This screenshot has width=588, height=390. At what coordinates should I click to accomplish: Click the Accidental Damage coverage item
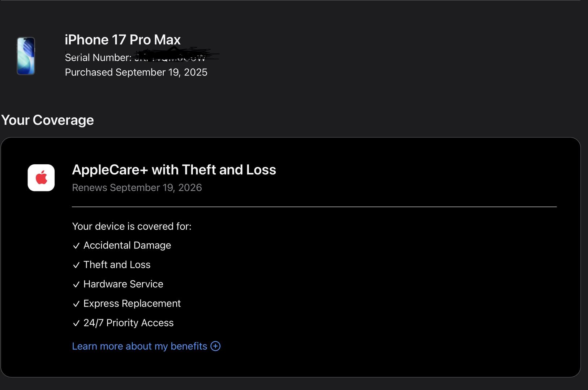[x=127, y=245]
